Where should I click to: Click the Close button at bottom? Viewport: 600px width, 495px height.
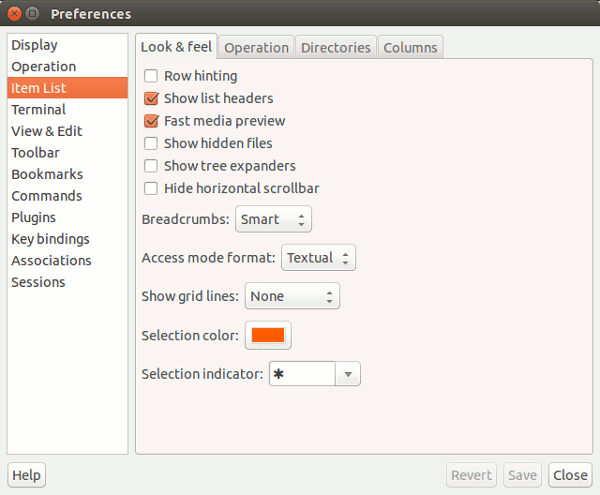(x=570, y=475)
